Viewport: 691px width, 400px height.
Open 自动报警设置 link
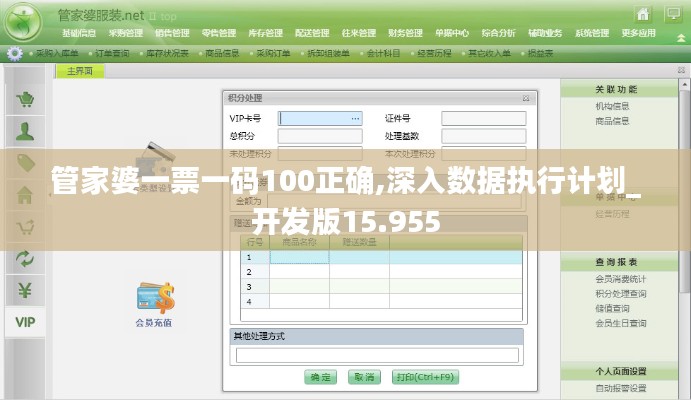(620, 388)
